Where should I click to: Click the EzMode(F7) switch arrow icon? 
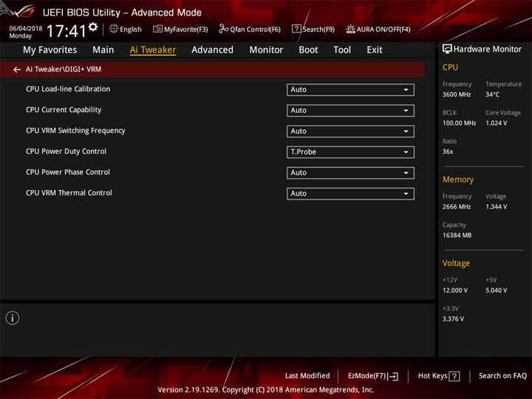pyautogui.click(x=393, y=376)
